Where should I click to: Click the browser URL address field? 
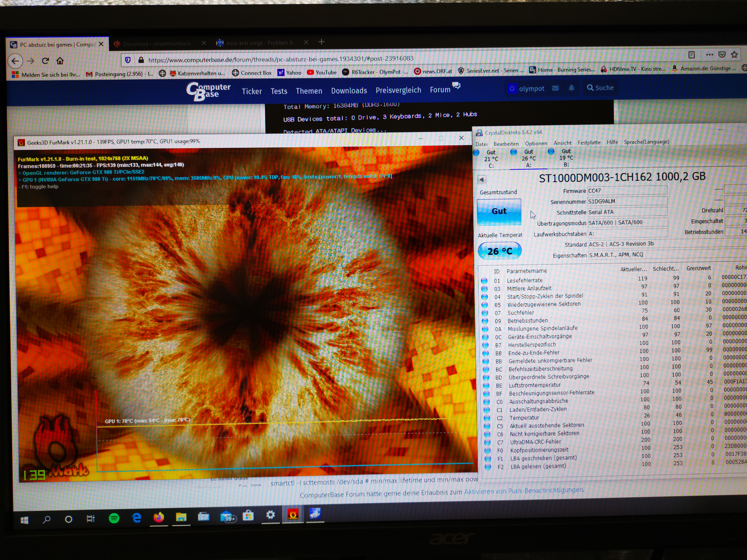coord(280,59)
